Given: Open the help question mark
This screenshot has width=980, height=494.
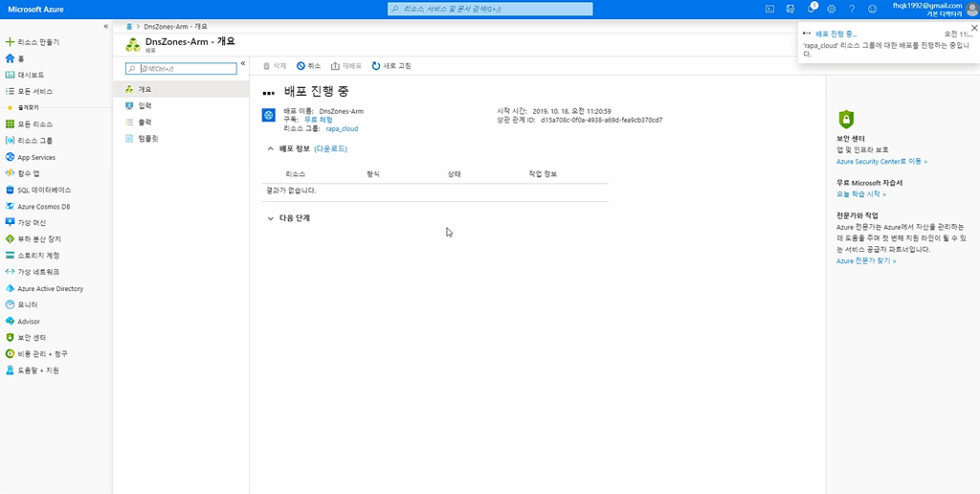Looking at the screenshot, I should pyautogui.click(x=852, y=9).
